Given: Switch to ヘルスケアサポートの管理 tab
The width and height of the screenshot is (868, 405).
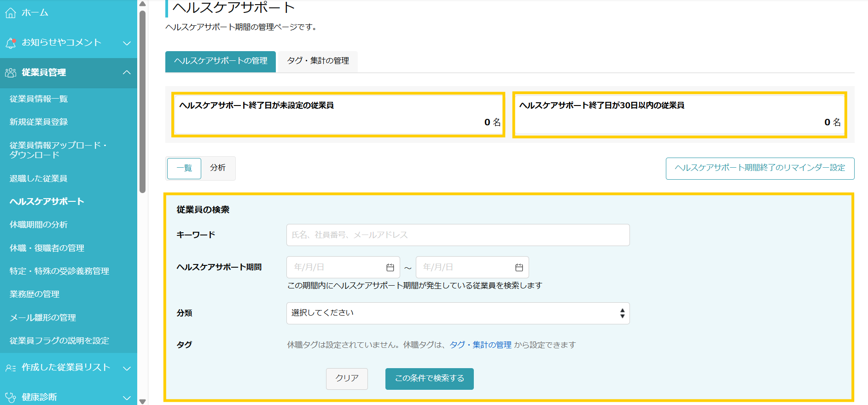Looking at the screenshot, I should [x=221, y=61].
